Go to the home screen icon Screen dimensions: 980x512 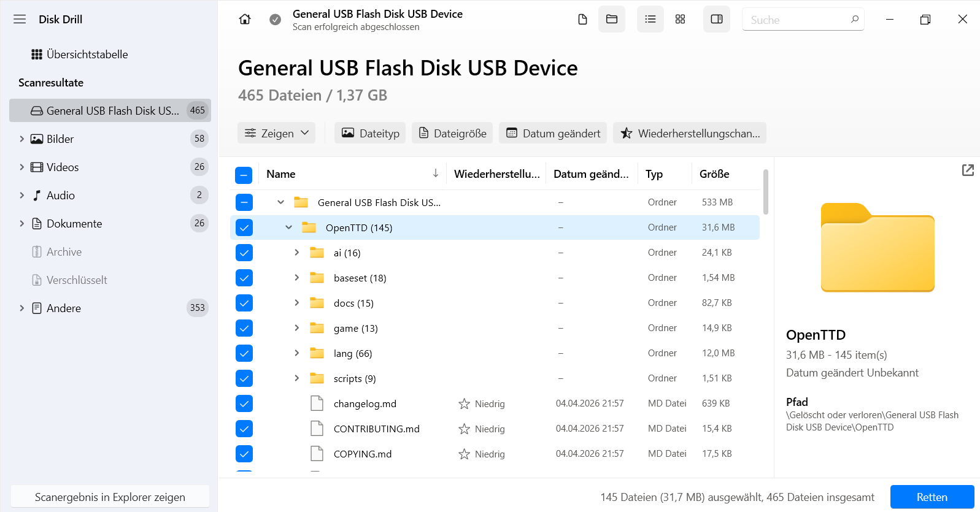coord(245,19)
